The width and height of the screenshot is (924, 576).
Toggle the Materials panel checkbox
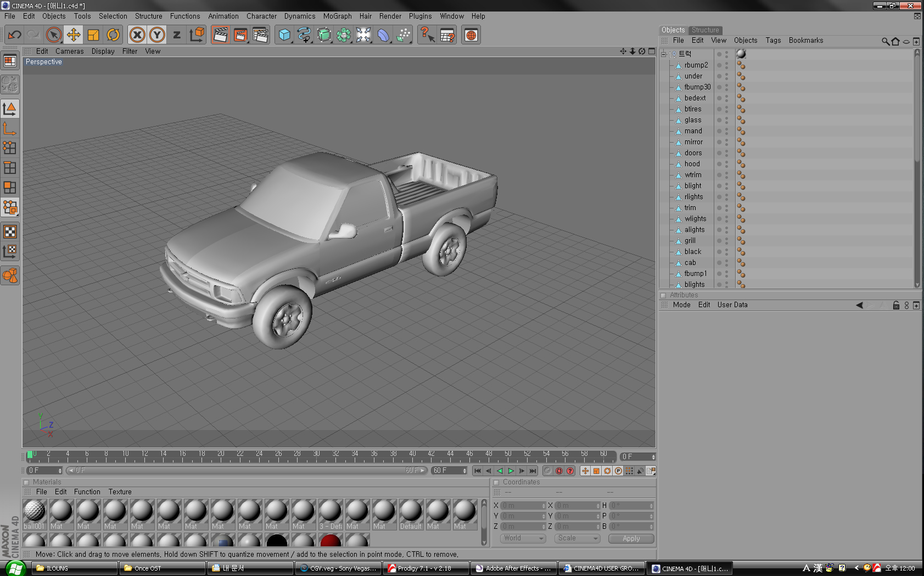pos(26,483)
